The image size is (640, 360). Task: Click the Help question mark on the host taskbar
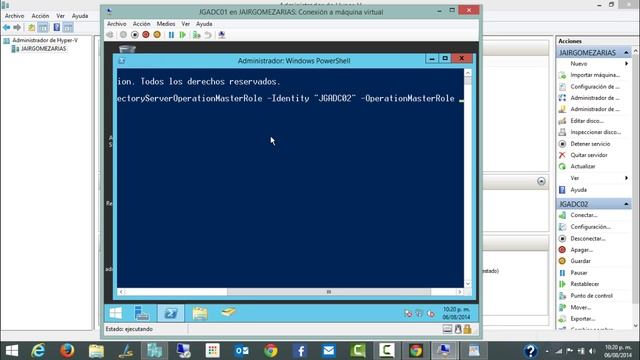tap(530, 351)
